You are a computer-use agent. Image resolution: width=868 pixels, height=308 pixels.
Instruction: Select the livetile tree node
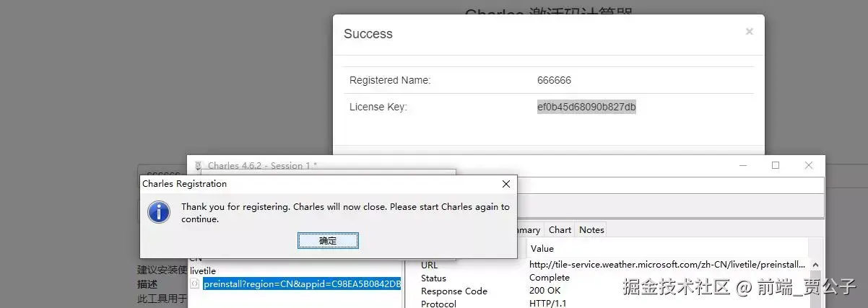[x=203, y=270]
